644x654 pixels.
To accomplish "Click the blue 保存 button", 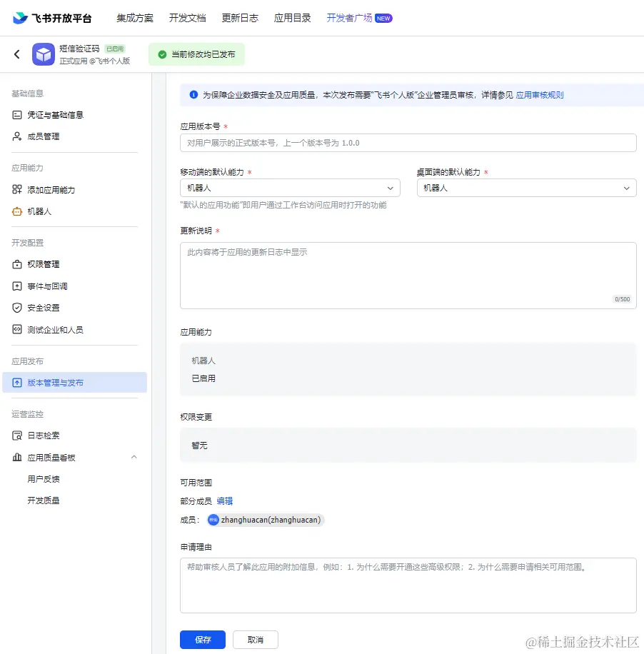I will [x=203, y=640].
